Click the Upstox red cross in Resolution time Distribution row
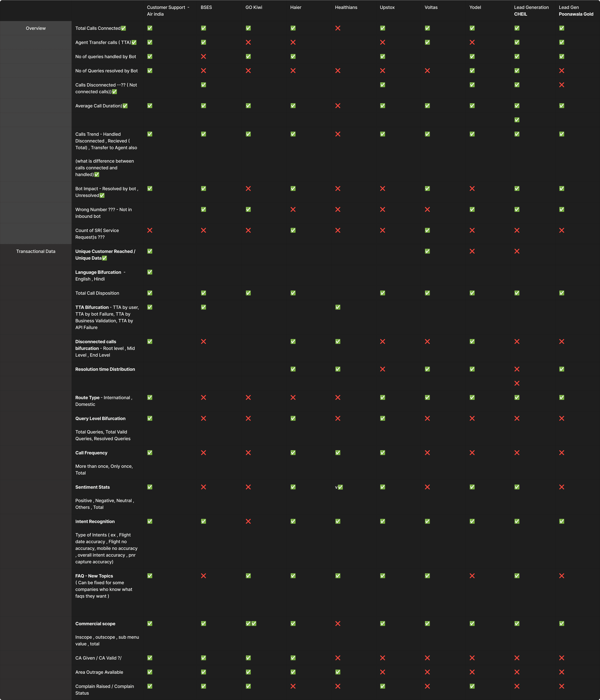 pos(382,369)
